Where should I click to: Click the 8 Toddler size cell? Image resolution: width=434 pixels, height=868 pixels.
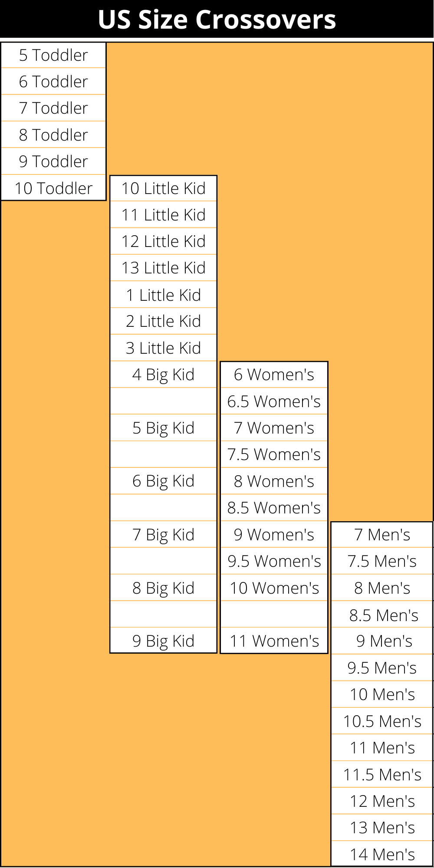click(x=53, y=135)
